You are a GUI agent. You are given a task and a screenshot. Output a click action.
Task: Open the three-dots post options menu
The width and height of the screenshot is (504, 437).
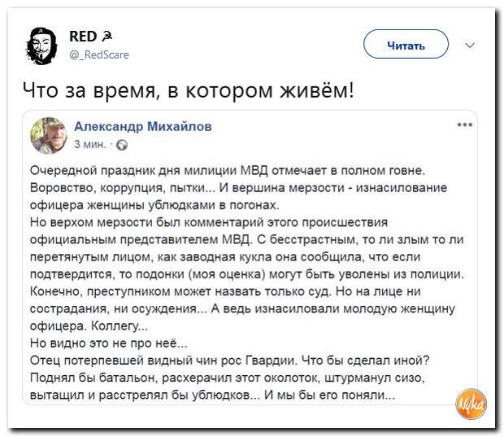[465, 125]
